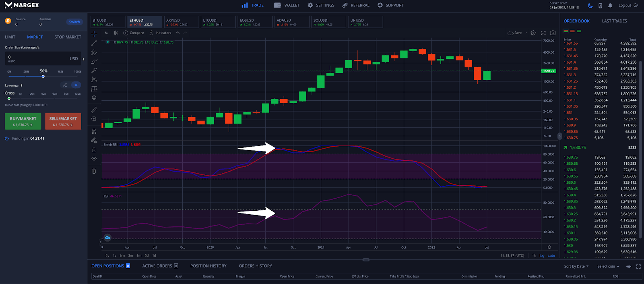Switch to the Last Trades tab

pos(614,21)
